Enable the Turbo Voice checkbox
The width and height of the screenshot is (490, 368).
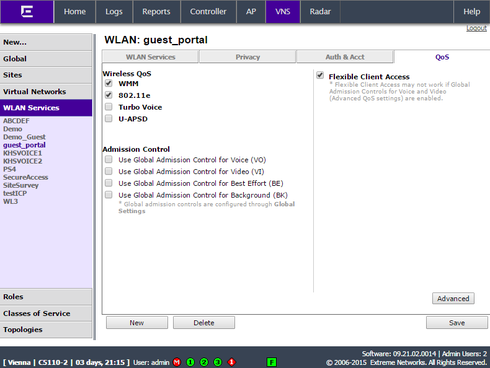pyautogui.click(x=109, y=107)
